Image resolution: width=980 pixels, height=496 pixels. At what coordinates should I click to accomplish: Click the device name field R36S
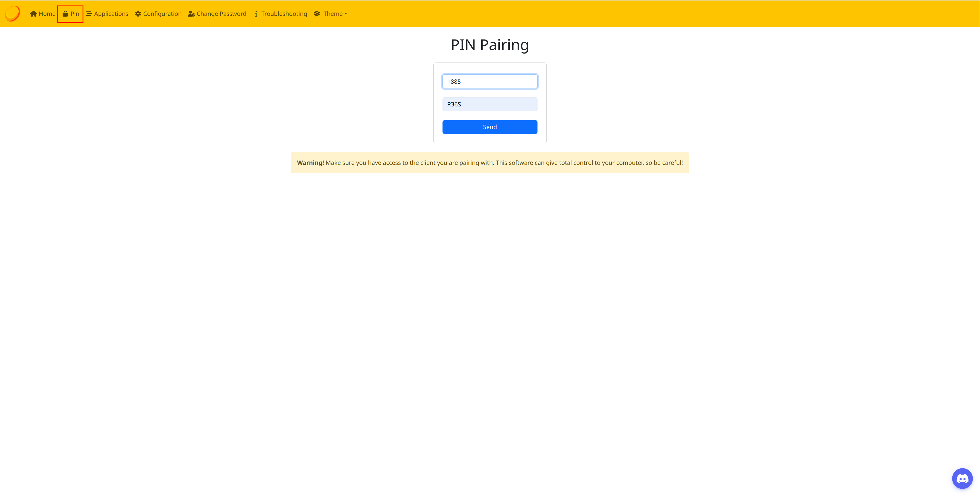pyautogui.click(x=490, y=104)
